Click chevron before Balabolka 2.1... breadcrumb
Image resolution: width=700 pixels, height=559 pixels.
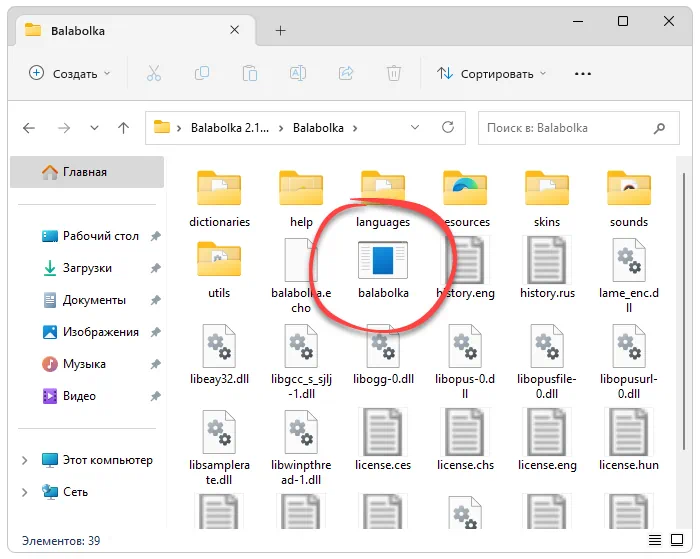tap(179, 129)
